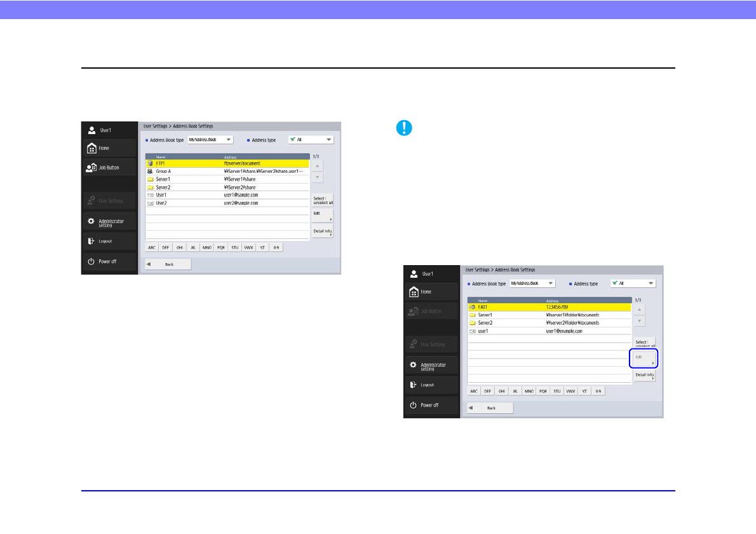Click the FAX1 fax machine icon
The image size is (756, 534).
coord(472,307)
